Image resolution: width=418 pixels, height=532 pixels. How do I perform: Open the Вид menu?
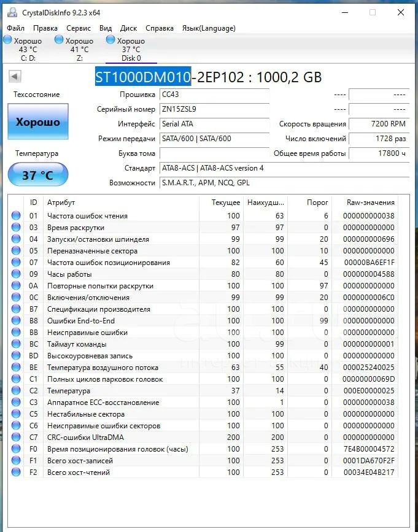[106, 28]
